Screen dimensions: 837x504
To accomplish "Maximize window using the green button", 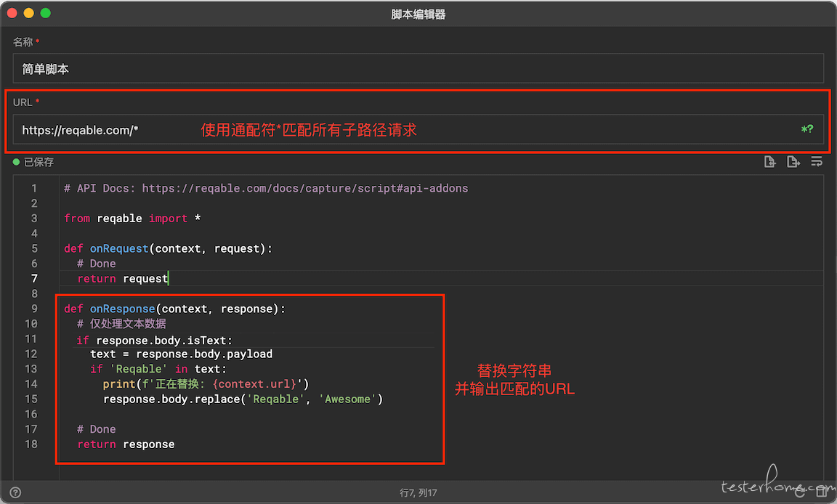I will (46, 13).
